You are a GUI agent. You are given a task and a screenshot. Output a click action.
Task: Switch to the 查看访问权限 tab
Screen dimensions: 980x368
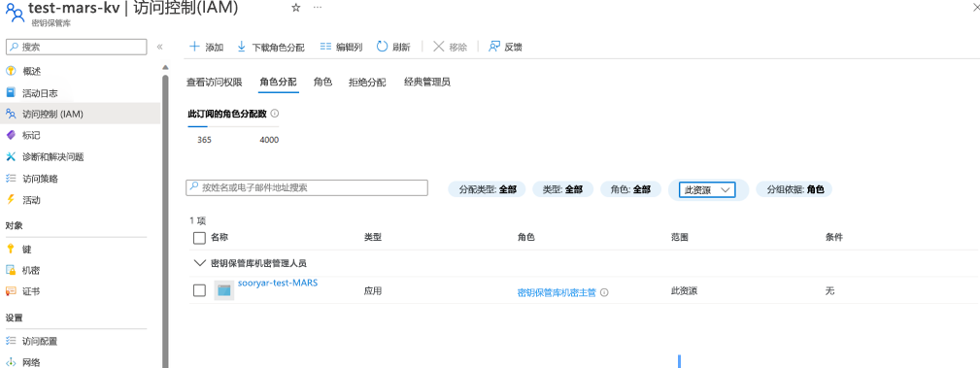pos(215,83)
